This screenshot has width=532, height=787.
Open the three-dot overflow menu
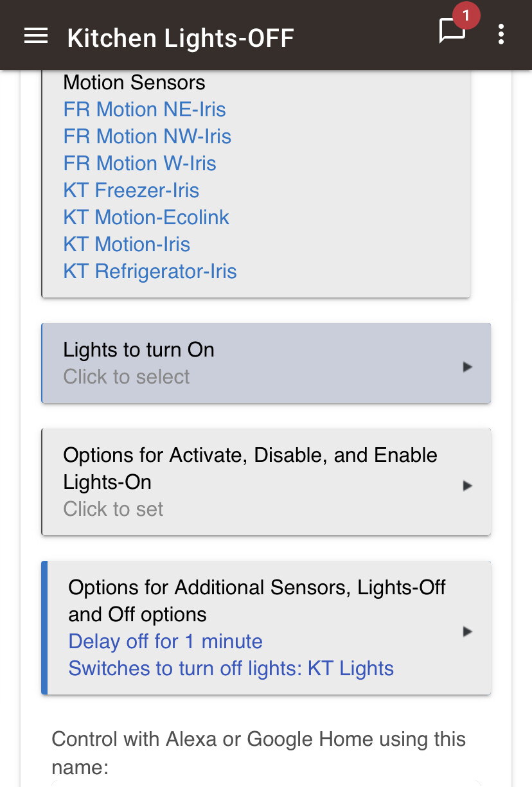[x=501, y=35]
